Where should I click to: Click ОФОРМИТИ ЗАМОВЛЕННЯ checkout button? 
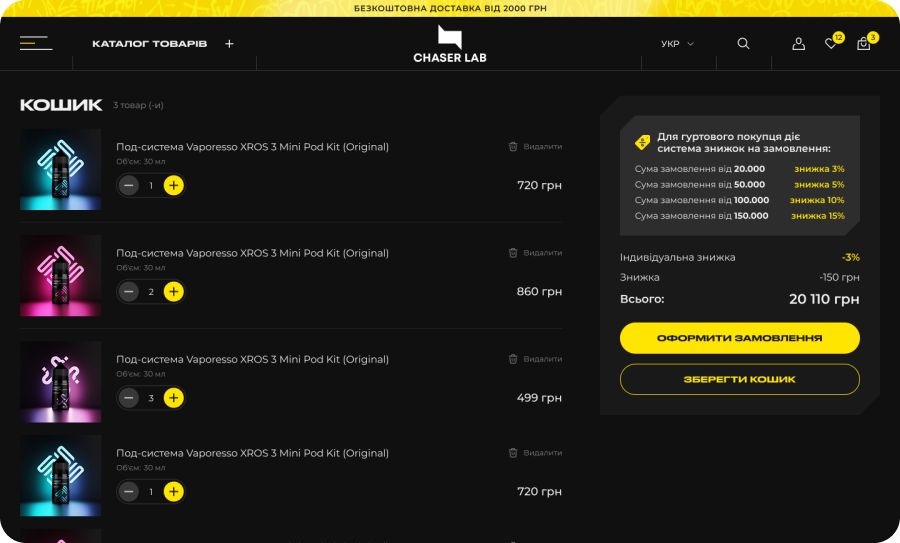tap(739, 338)
